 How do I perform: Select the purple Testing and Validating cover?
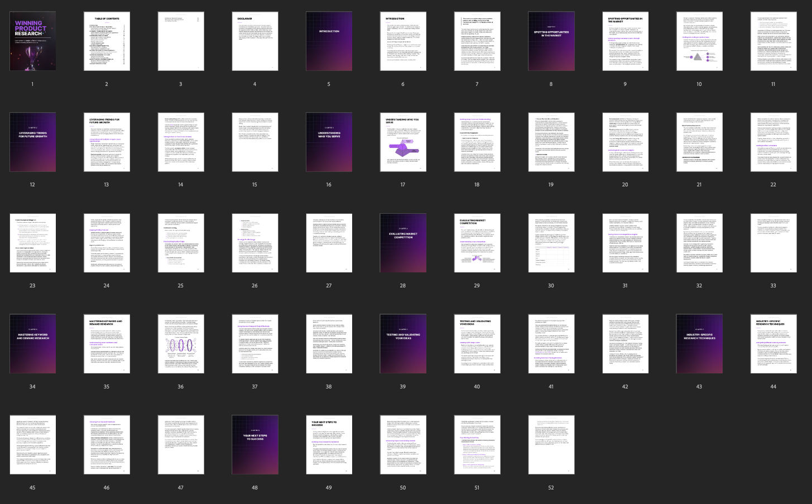tap(402, 344)
